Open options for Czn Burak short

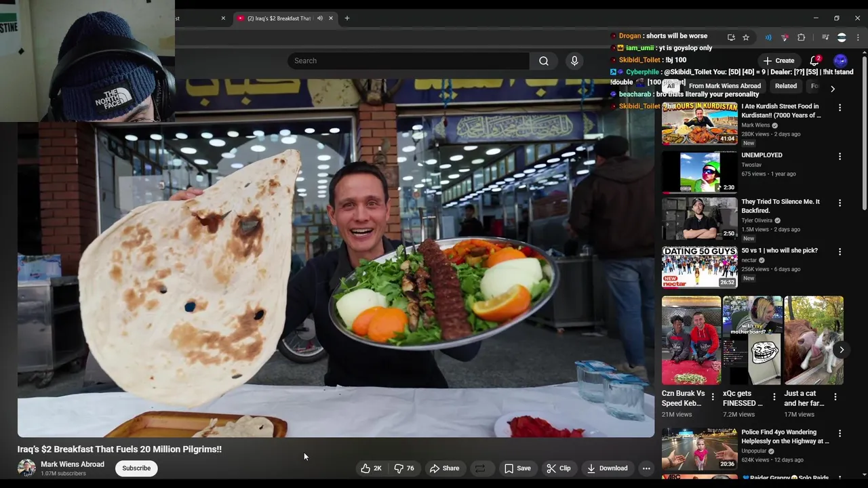713,397
